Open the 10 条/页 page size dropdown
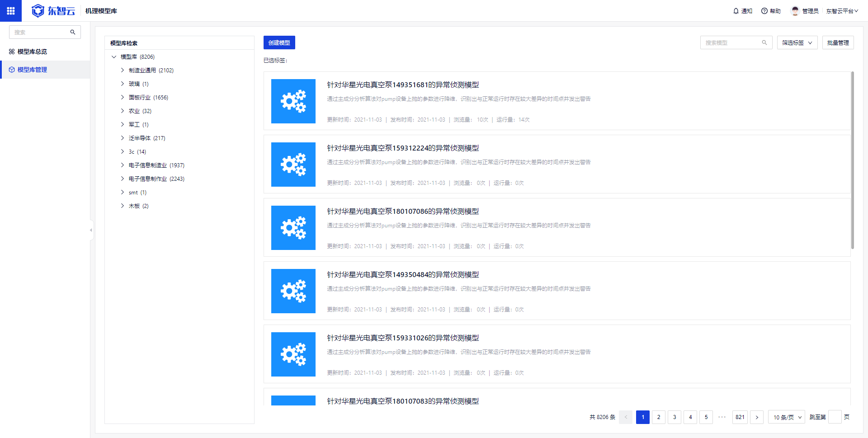 pos(787,417)
